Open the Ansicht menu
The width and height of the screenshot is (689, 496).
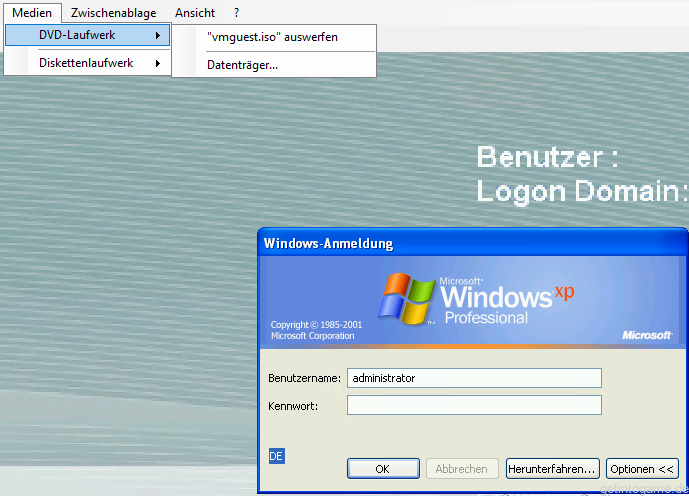click(x=195, y=13)
